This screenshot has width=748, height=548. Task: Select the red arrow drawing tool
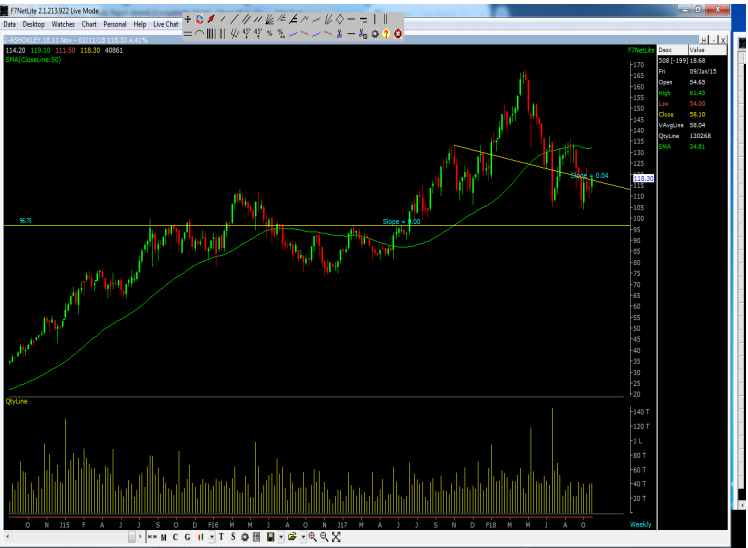(211, 19)
